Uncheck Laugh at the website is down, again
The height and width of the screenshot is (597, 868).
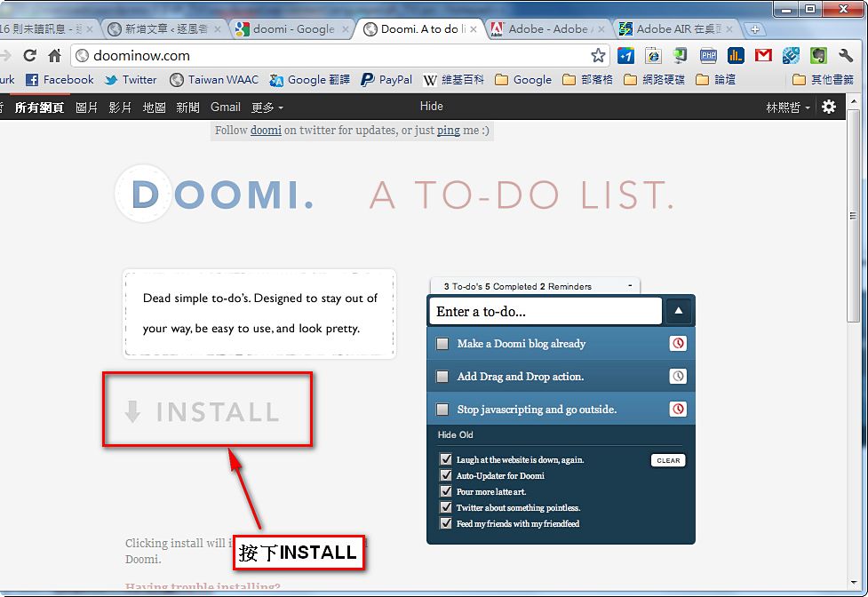click(446, 459)
